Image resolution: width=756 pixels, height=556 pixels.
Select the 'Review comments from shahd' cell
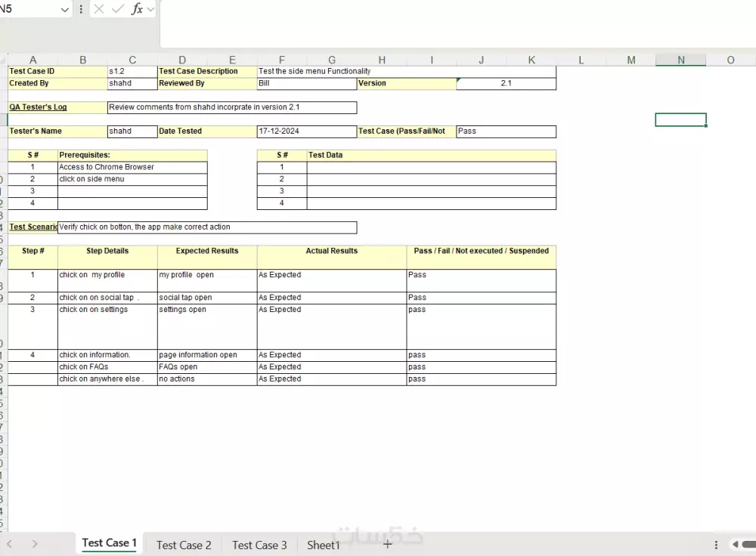pos(232,107)
